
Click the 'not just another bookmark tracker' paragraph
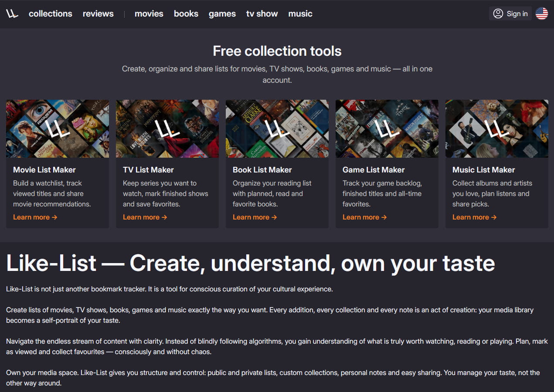[x=170, y=289]
